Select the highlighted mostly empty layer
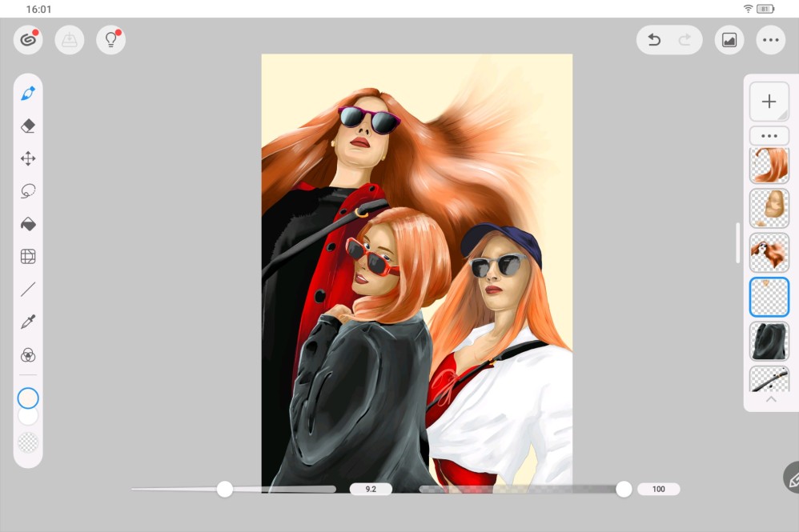 [769, 297]
